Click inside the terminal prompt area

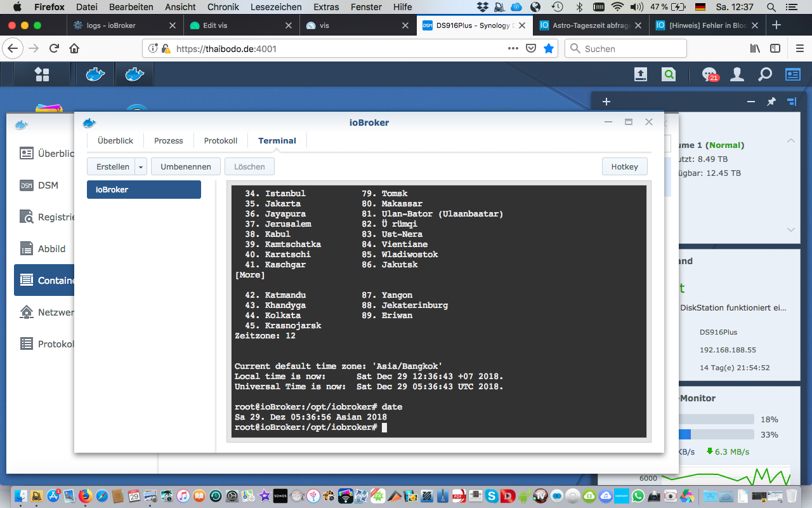coord(384,427)
